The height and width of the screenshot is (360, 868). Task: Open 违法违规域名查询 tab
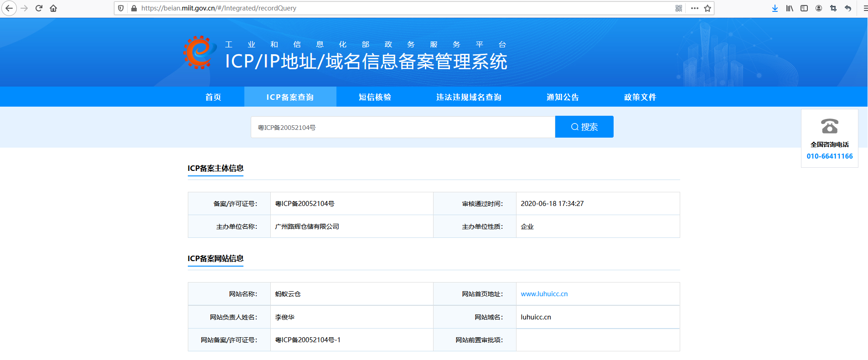tap(469, 97)
